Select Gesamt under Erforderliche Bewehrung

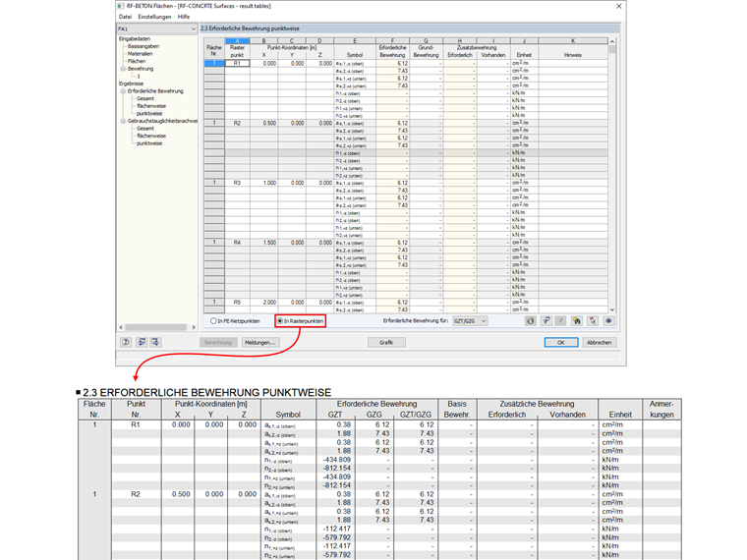(144, 98)
